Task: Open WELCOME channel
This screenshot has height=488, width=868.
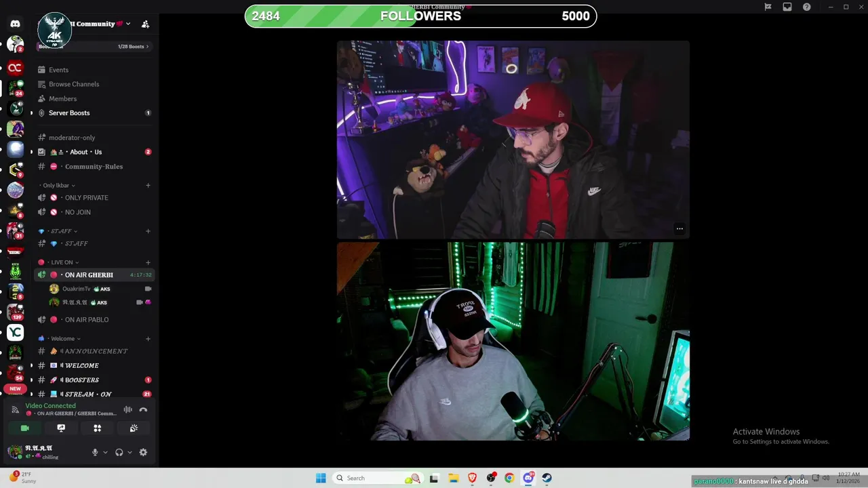Action: [94, 365]
